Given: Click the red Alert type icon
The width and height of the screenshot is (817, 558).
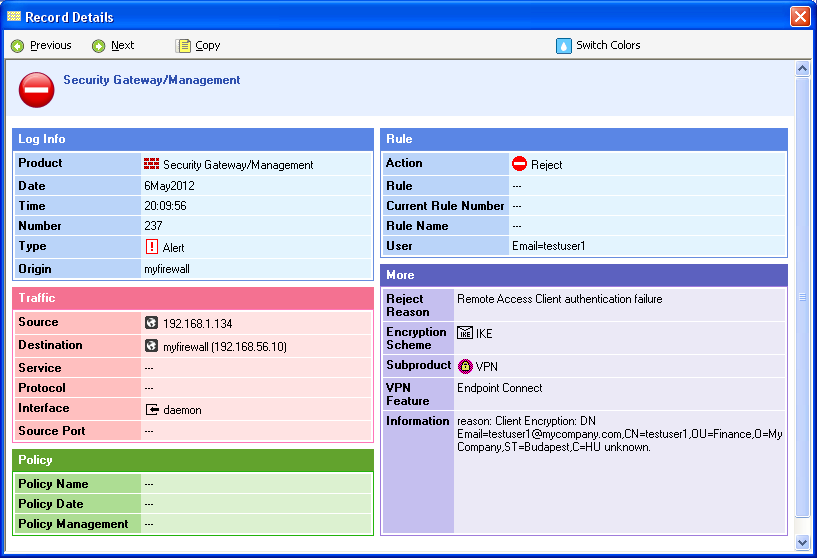Looking at the screenshot, I should [152, 246].
